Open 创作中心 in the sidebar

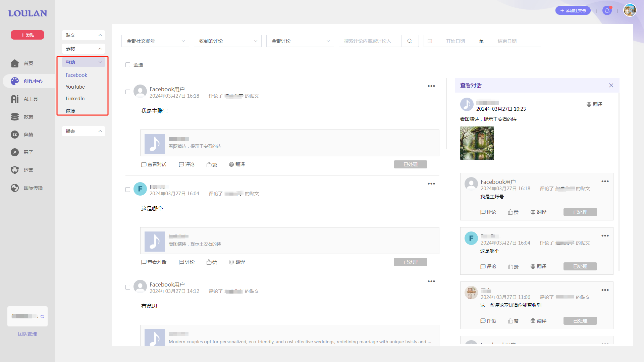(29, 81)
